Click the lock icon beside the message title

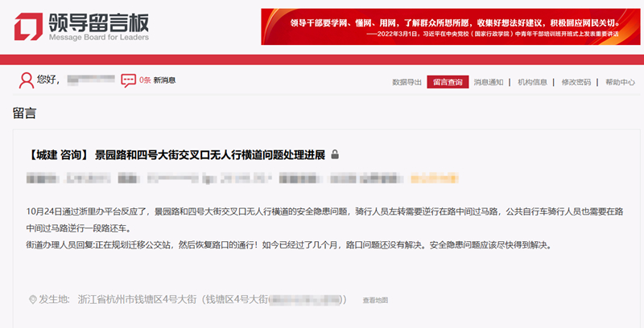click(x=335, y=154)
